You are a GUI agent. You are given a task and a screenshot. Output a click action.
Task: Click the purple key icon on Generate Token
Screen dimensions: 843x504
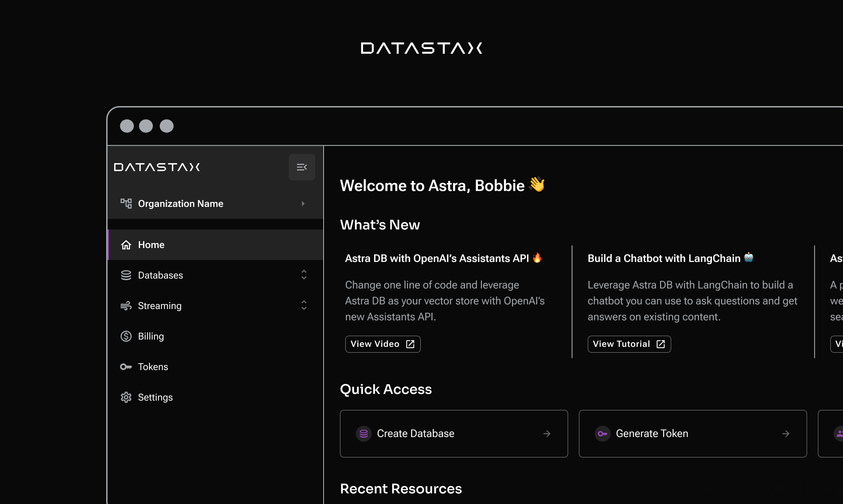[603, 434]
